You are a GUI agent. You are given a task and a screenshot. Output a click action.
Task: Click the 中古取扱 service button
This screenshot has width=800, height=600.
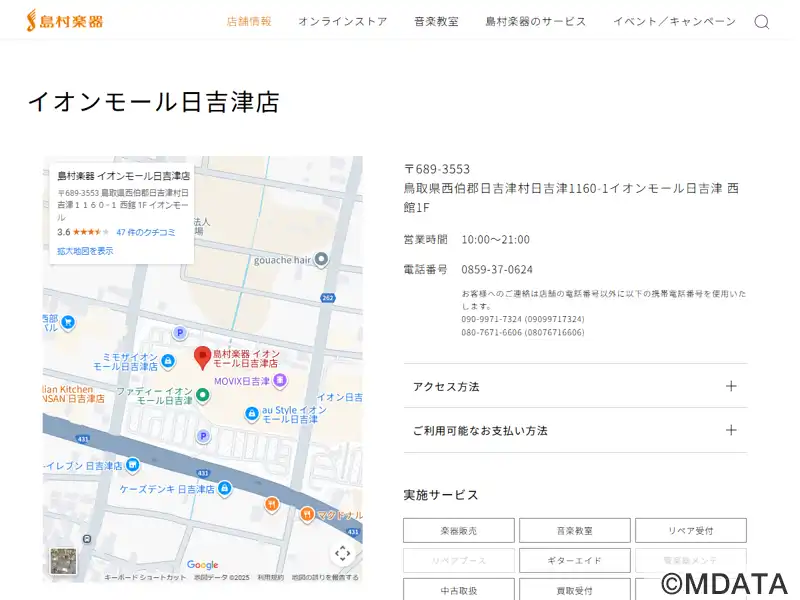coord(459,589)
